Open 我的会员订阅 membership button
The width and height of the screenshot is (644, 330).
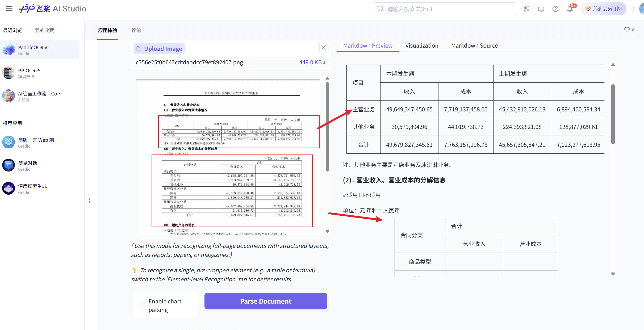coord(603,9)
